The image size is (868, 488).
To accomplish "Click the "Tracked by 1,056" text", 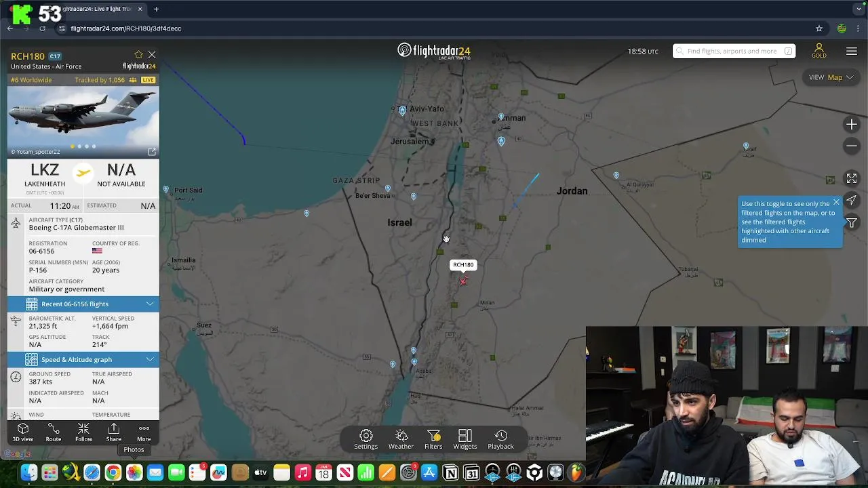I will click(100, 80).
